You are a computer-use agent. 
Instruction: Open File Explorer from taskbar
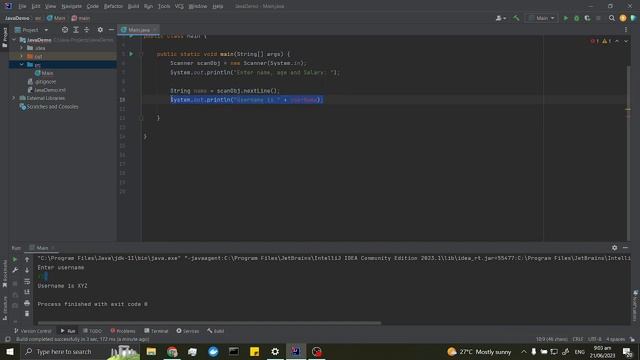151,351
